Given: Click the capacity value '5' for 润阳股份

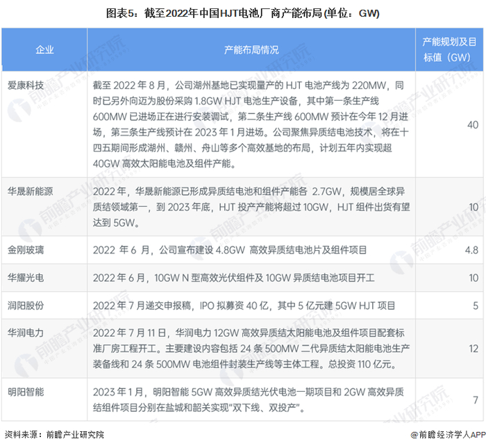Looking at the screenshot, I should click(x=476, y=306).
